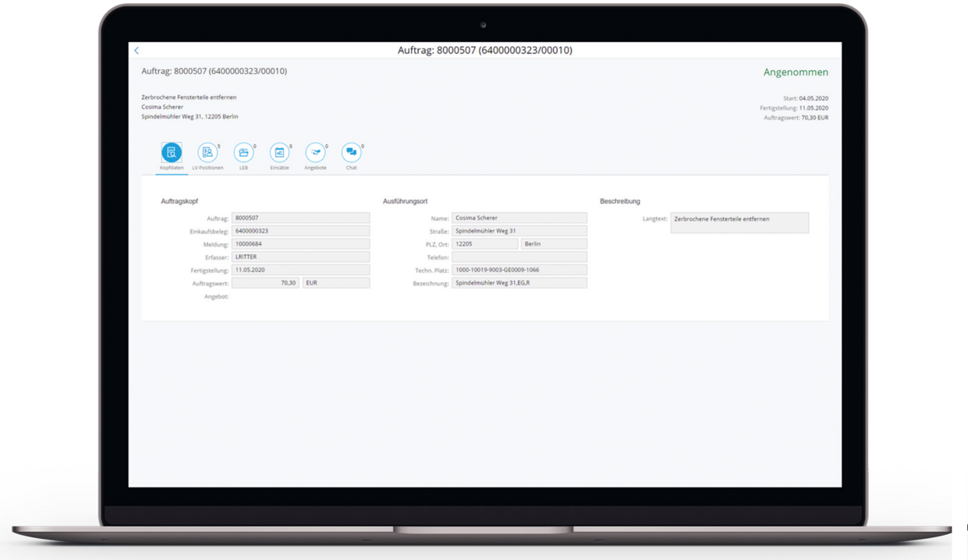Image resolution: width=968 pixels, height=560 pixels.
Task: Click the Fertigstellung date field
Action: pos(300,270)
